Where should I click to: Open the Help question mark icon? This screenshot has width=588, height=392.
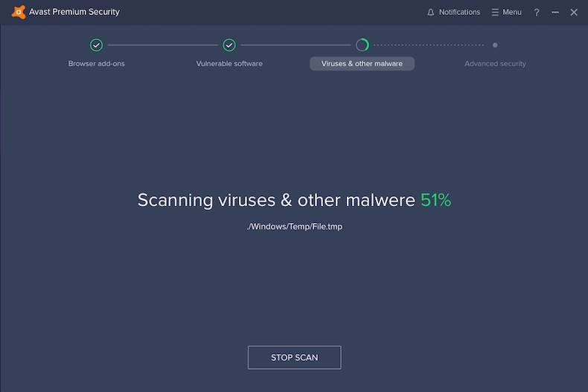click(x=537, y=12)
